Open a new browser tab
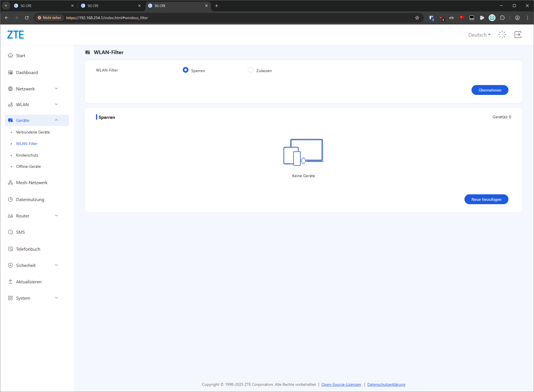534x392 pixels. [217, 6]
